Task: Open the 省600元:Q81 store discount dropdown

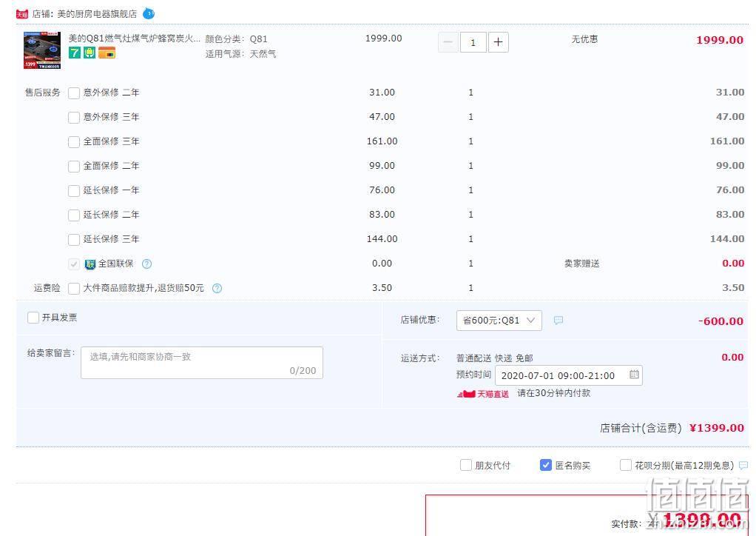Action: coord(499,321)
